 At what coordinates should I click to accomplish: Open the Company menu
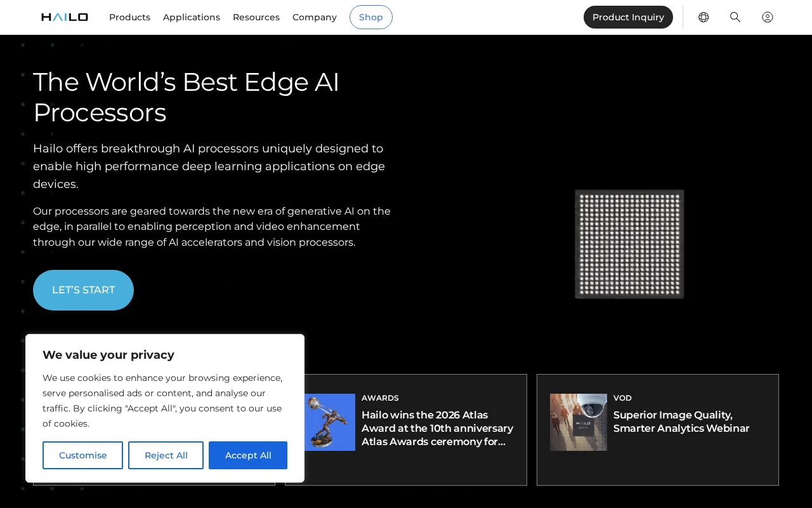[315, 17]
